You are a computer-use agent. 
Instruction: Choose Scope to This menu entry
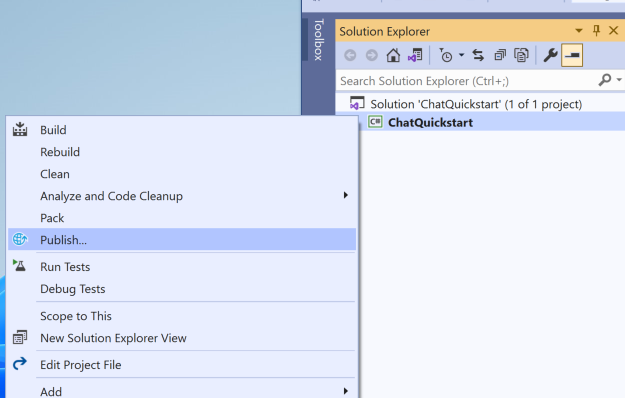tap(182, 316)
